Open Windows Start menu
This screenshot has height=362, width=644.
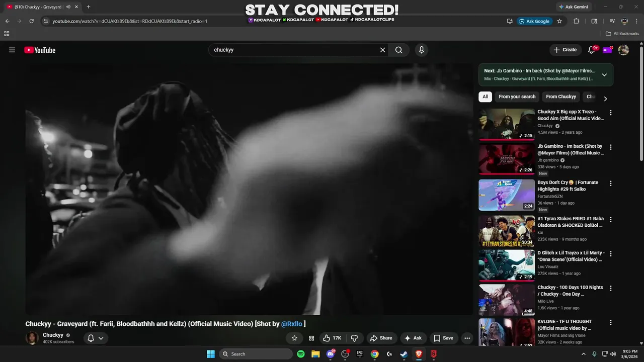[210, 354]
